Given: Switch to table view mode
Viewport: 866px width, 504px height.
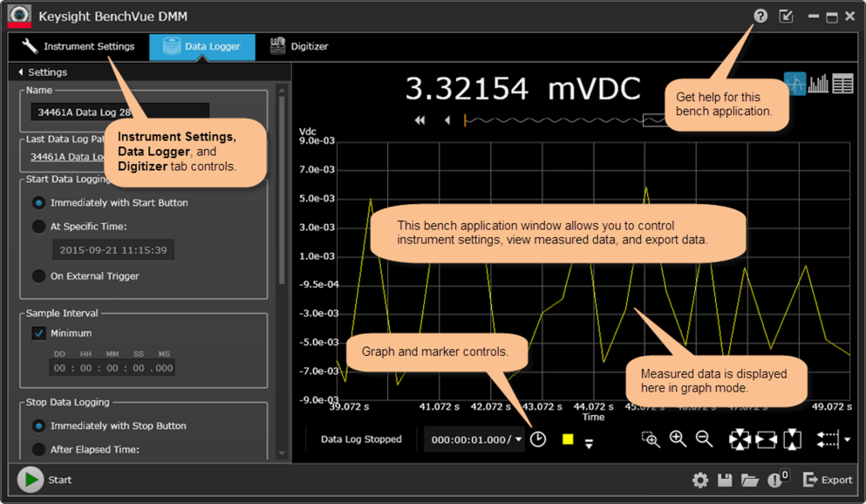Looking at the screenshot, I should 842,84.
